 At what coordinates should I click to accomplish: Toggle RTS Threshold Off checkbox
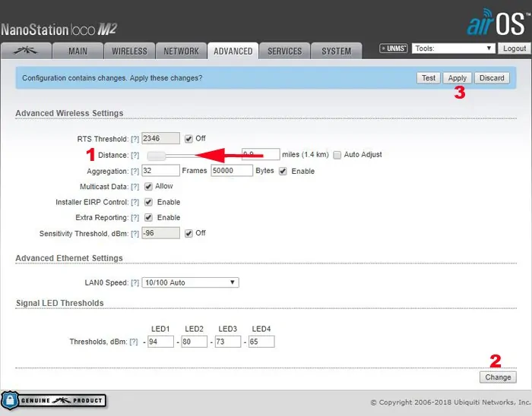pos(188,139)
